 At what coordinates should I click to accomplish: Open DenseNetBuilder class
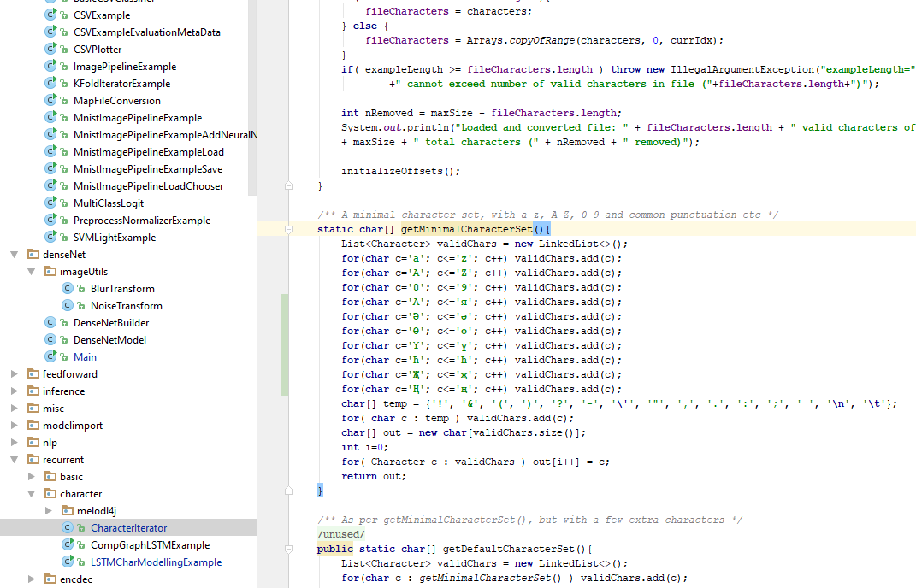pyautogui.click(x=111, y=322)
